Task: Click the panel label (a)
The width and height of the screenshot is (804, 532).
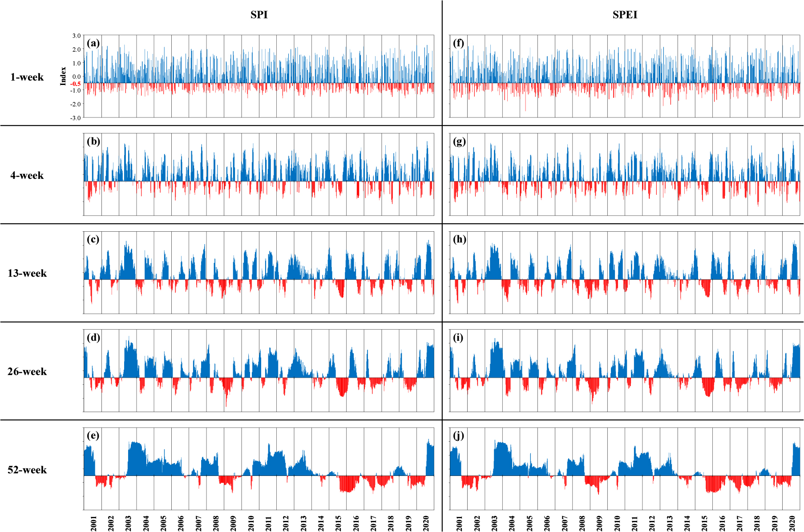Action: [93, 43]
